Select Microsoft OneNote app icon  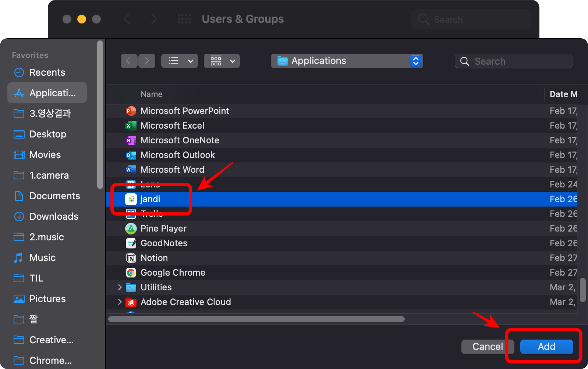point(131,140)
